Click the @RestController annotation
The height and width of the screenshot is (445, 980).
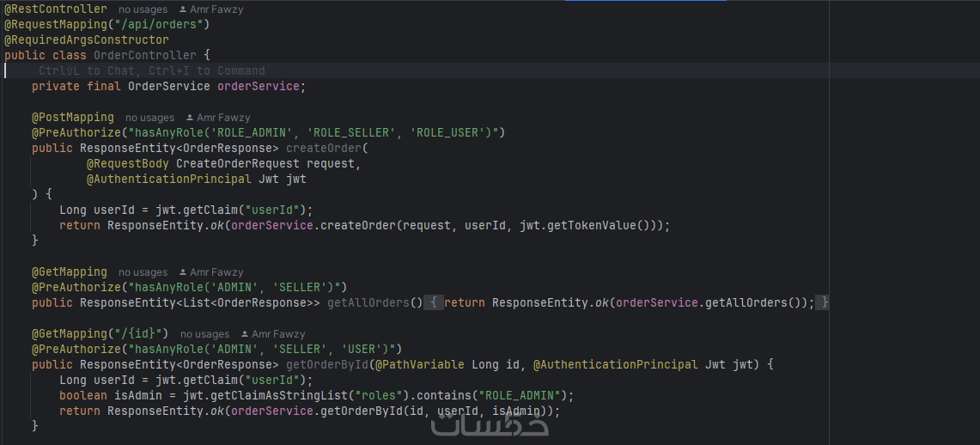pyautogui.click(x=56, y=9)
